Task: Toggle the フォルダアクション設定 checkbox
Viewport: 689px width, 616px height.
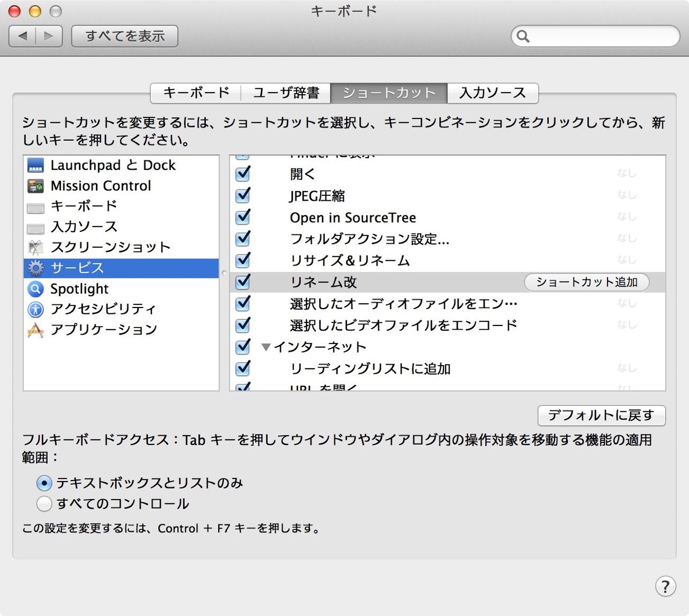Action: pyautogui.click(x=243, y=239)
